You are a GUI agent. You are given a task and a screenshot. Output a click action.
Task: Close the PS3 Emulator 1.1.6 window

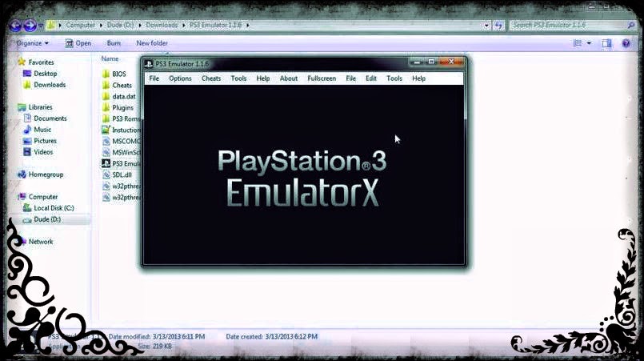click(x=451, y=62)
